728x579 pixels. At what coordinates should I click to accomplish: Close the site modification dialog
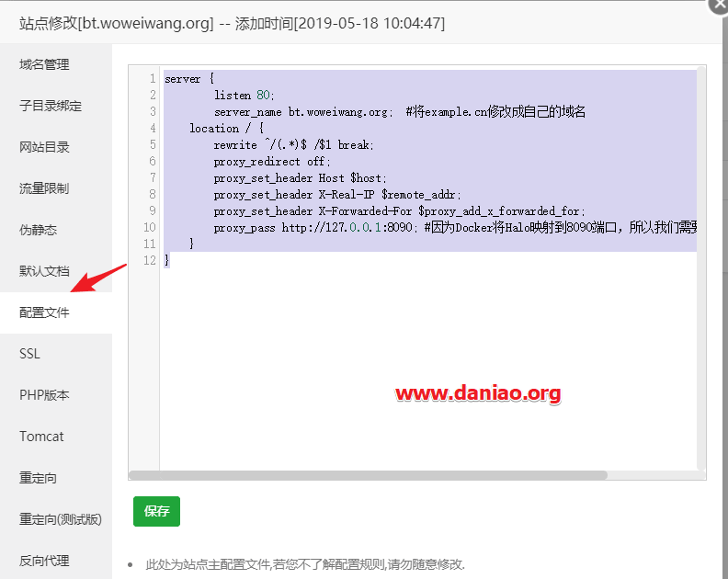[719, 6]
